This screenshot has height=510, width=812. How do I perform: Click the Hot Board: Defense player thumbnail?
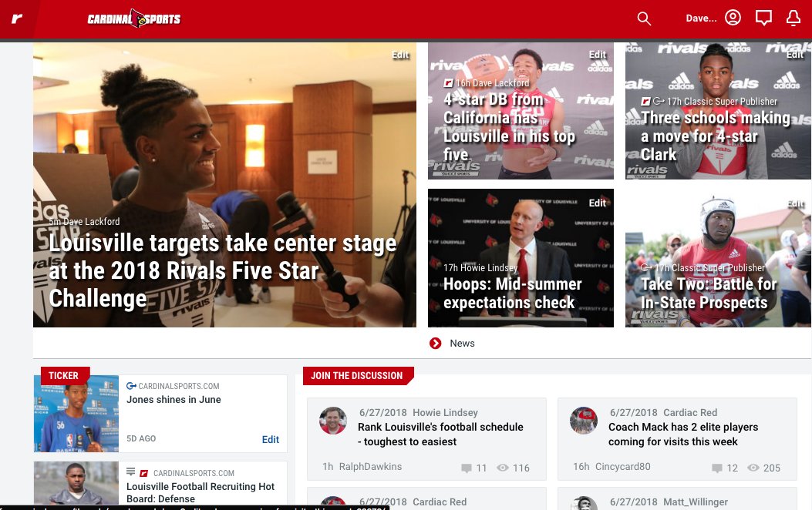(x=76, y=483)
